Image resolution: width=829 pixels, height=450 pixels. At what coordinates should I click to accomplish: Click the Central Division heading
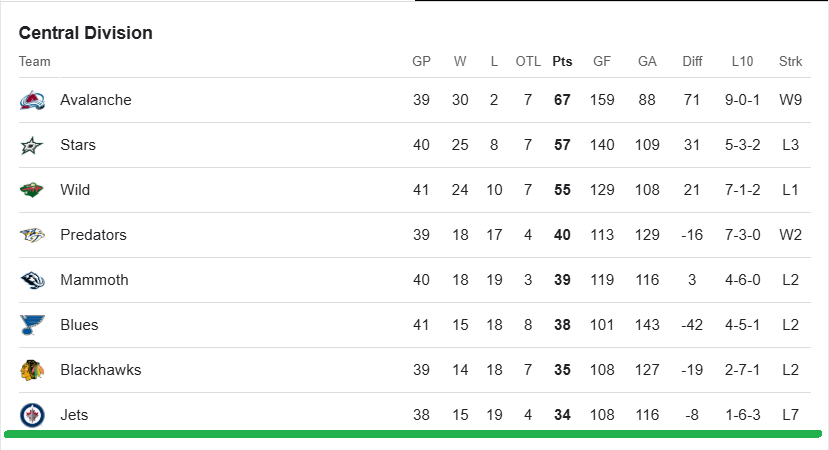point(86,33)
